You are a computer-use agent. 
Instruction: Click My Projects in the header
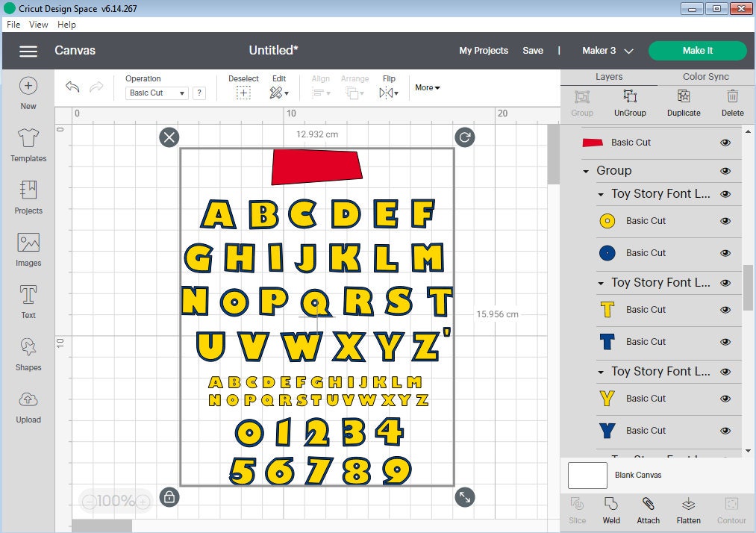click(x=484, y=50)
